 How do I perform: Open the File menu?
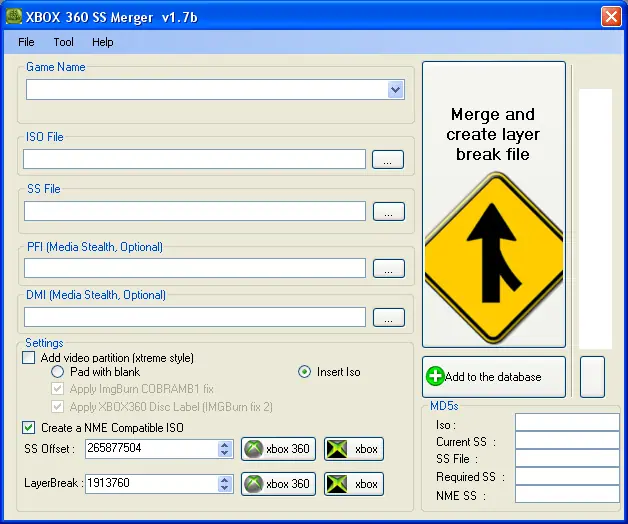(x=26, y=42)
